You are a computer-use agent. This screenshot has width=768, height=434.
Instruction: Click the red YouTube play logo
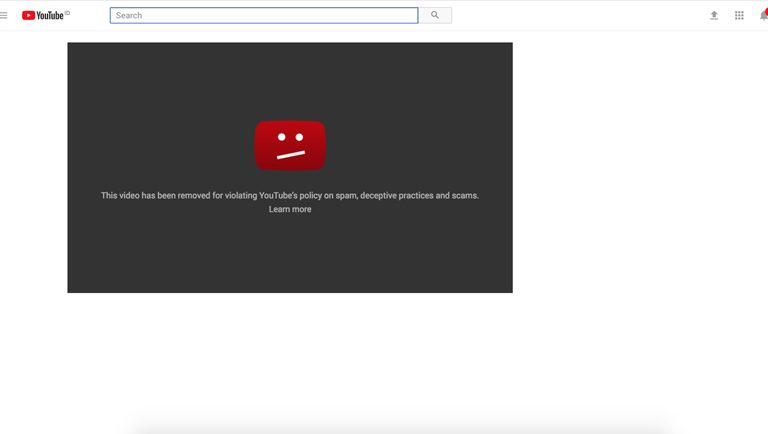28,15
